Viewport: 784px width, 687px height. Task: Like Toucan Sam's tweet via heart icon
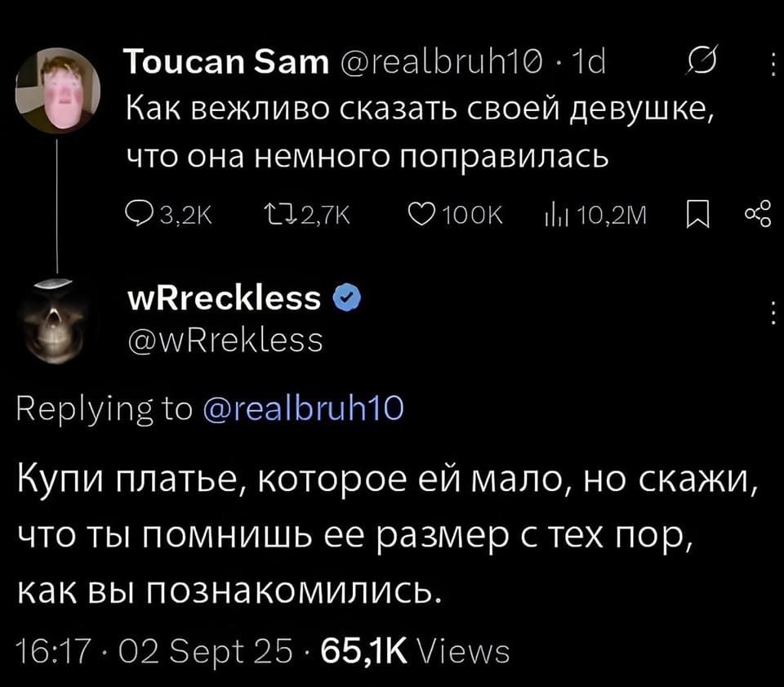(x=421, y=214)
